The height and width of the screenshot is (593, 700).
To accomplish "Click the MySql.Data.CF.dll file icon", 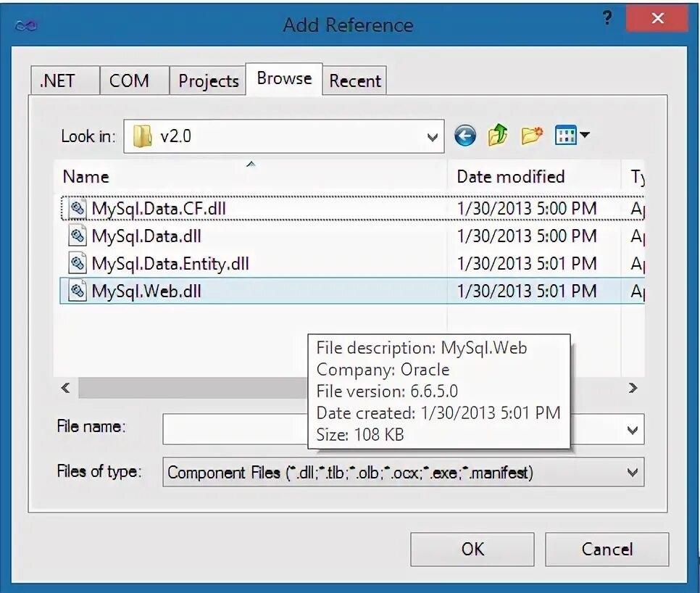I will (x=78, y=208).
